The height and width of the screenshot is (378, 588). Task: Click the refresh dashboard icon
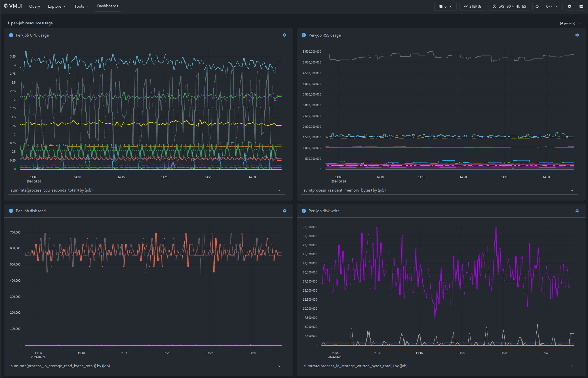pos(537,6)
